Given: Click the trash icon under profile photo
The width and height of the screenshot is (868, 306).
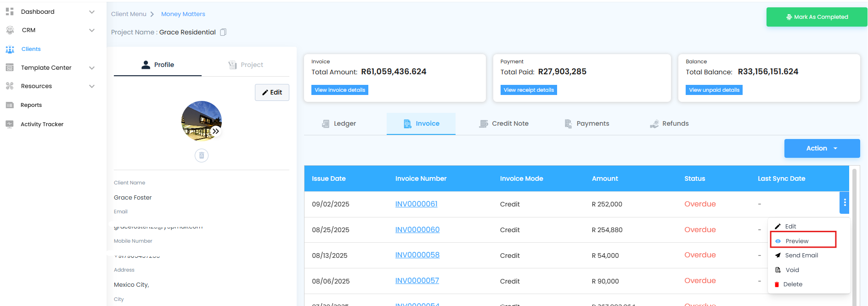Looking at the screenshot, I should click(x=201, y=156).
